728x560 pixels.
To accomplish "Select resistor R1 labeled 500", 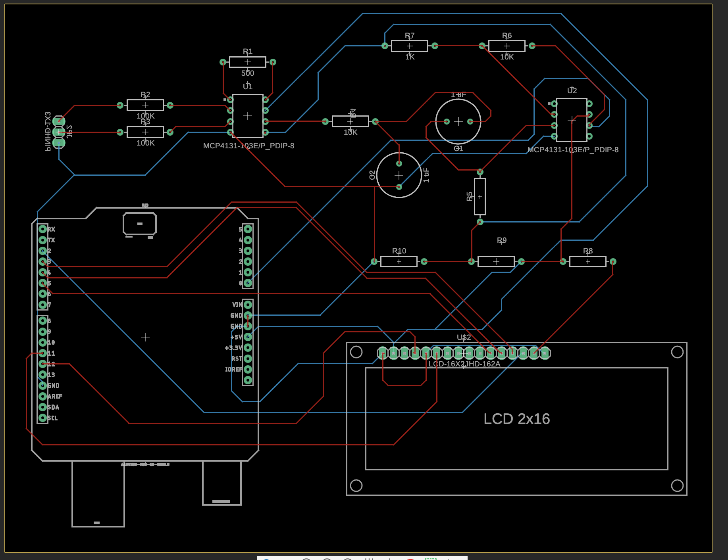I will click(247, 61).
